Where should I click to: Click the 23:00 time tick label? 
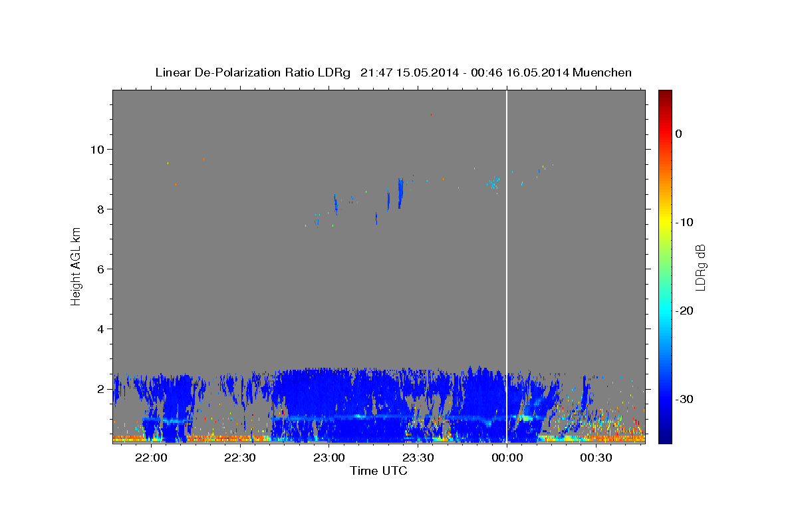(329, 458)
